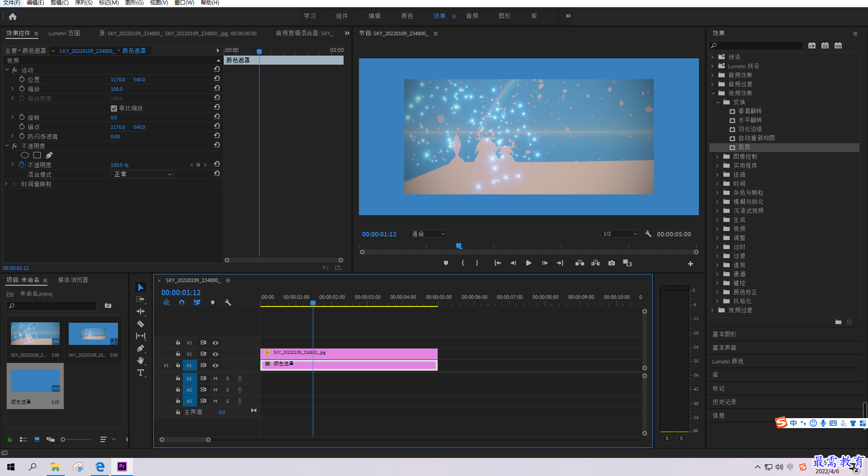Open blend mode dropdown

click(x=142, y=174)
